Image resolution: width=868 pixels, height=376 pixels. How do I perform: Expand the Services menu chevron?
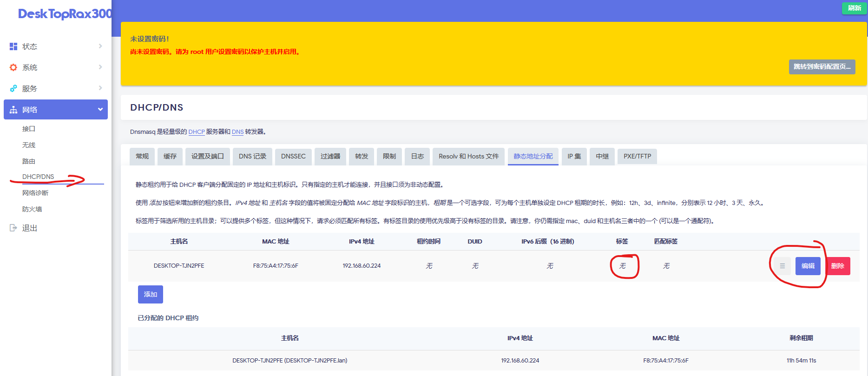tap(100, 88)
